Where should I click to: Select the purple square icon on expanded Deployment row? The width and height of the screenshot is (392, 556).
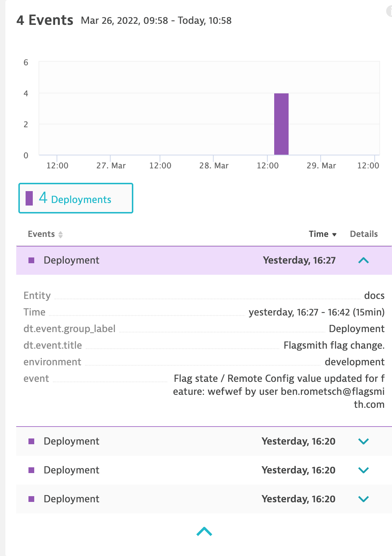[x=32, y=260]
